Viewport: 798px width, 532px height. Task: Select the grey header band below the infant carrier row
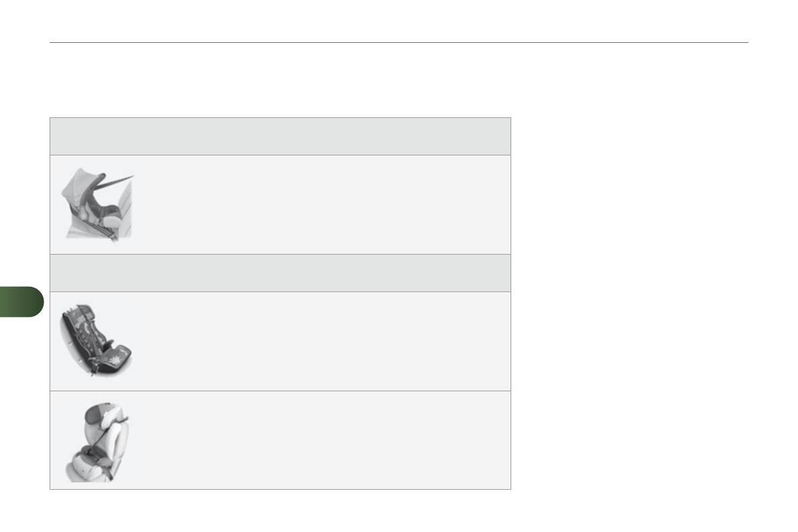pyautogui.click(x=280, y=273)
